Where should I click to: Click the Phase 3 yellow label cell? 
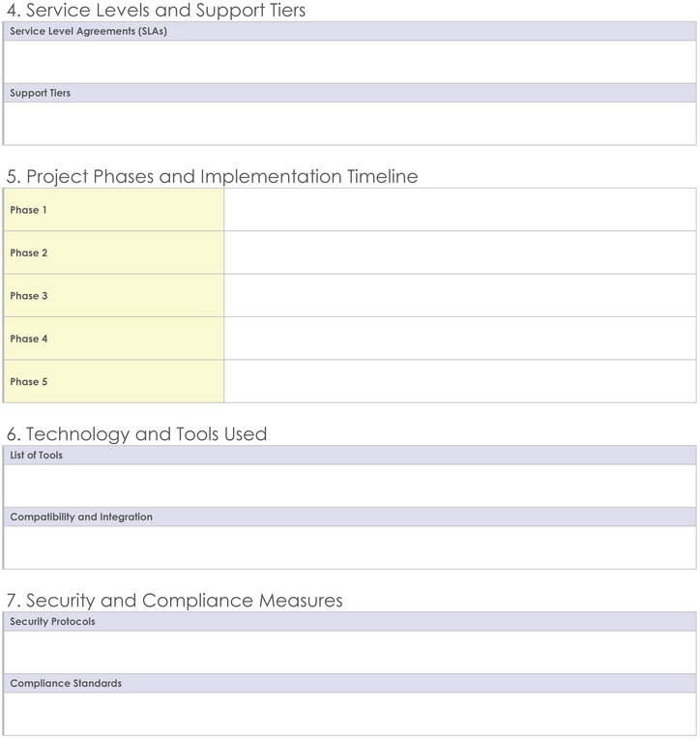tap(113, 296)
